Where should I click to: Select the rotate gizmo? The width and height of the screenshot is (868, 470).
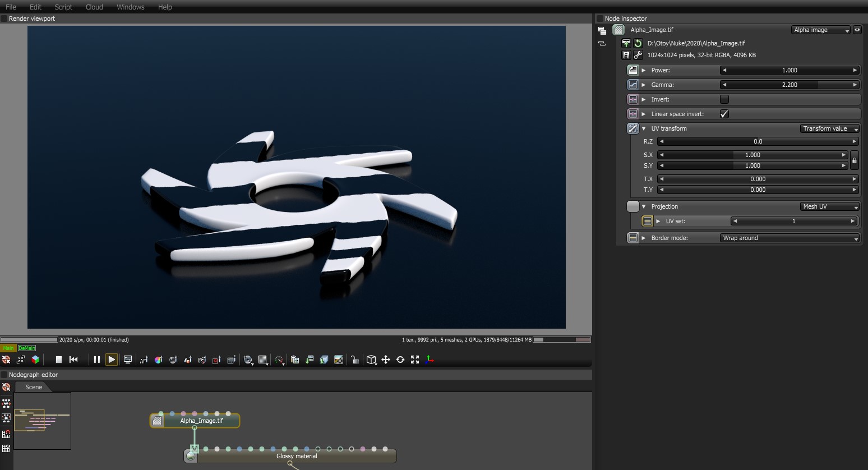tap(400, 360)
